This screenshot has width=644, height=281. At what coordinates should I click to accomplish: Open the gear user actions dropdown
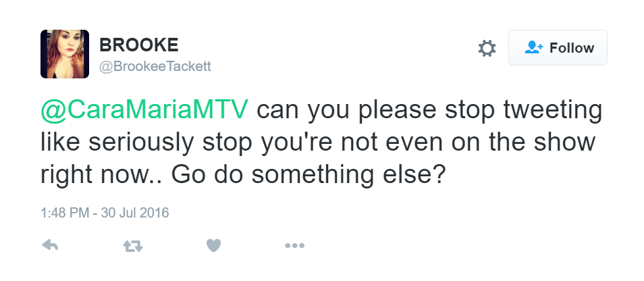[x=487, y=48]
